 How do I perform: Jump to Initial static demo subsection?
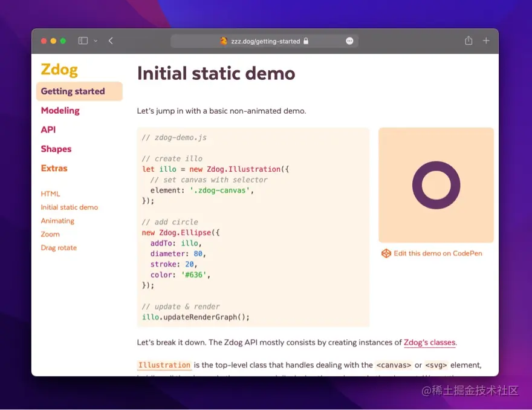(x=69, y=207)
